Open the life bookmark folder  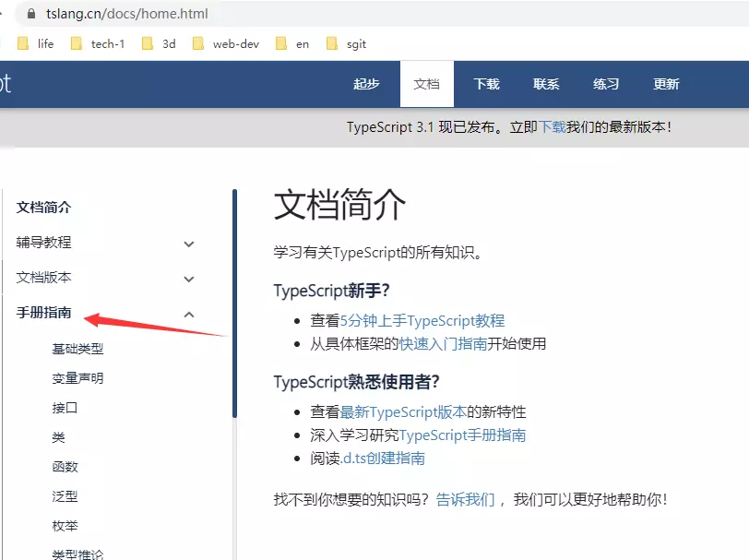point(36,44)
